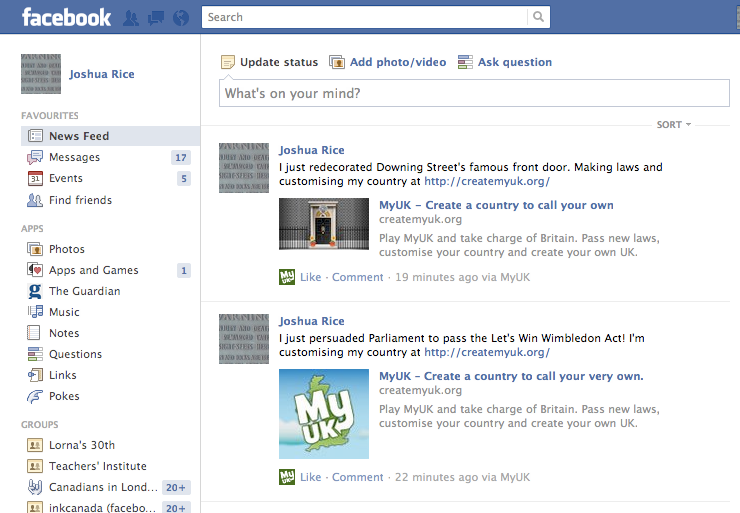
Task: Click The Guardian 'g' icon
Action: tap(35, 291)
